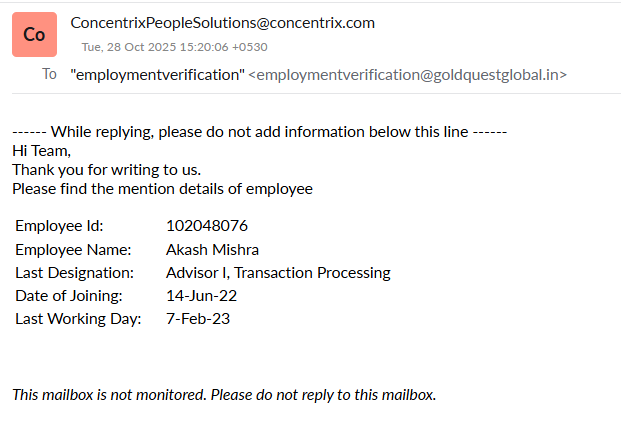Click the last working day 7-Feb-23

[198, 318]
